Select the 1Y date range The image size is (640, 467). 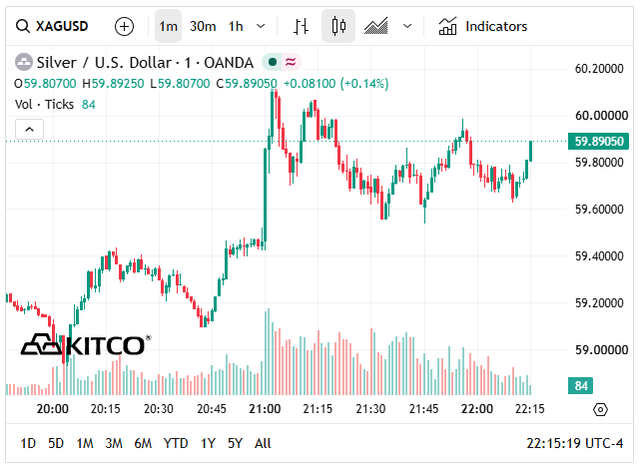208,443
